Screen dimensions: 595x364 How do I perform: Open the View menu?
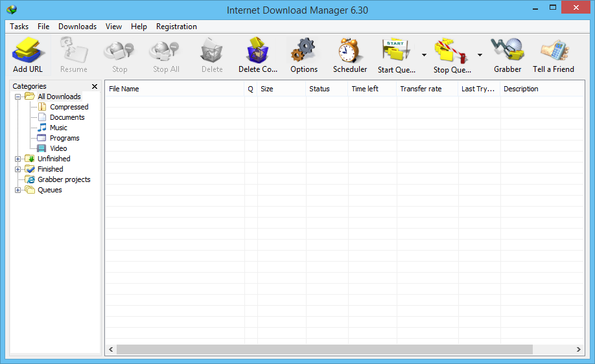tap(113, 27)
